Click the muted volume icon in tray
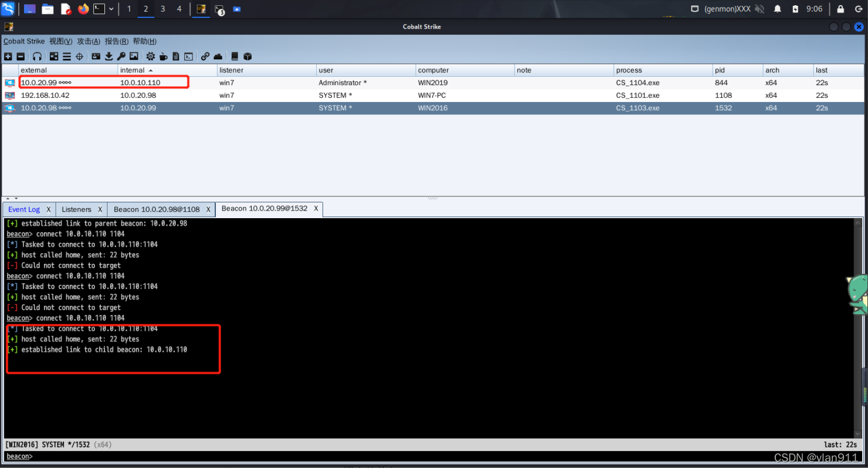 click(x=759, y=9)
